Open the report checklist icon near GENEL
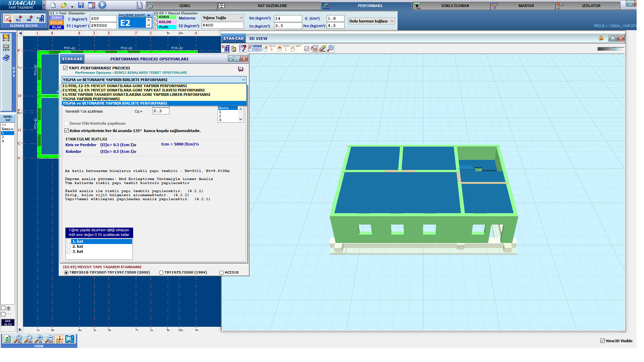644x362 pixels. pos(140,5)
